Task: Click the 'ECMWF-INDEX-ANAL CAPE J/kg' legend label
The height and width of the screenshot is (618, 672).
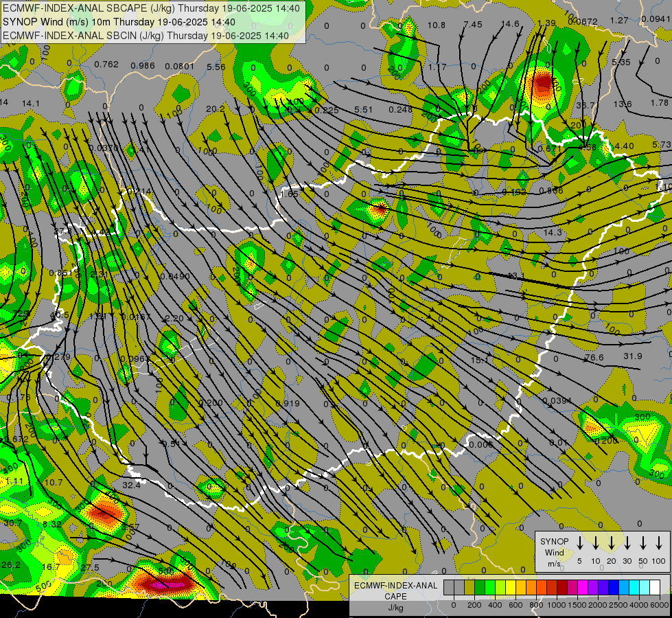Action: pyautogui.click(x=395, y=597)
